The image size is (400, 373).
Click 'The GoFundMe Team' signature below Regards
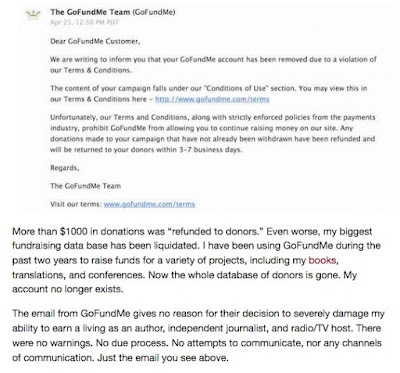pyautogui.click(x=86, y=186)
